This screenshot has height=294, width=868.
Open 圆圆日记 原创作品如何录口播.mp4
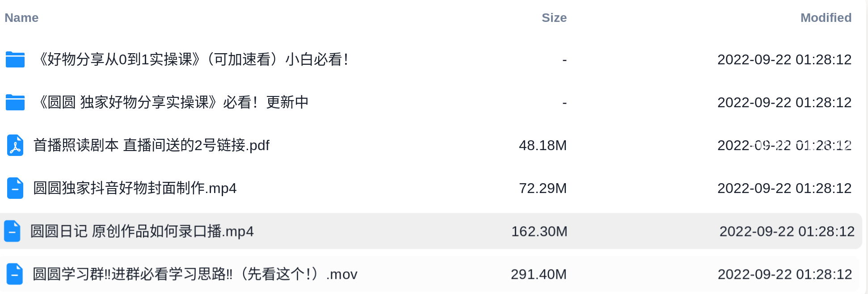coord(142,231)
